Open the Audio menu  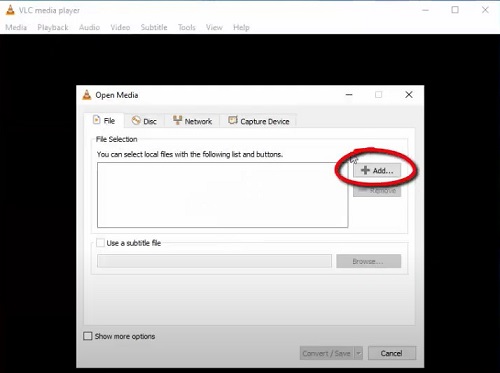(x=89, y=27)
